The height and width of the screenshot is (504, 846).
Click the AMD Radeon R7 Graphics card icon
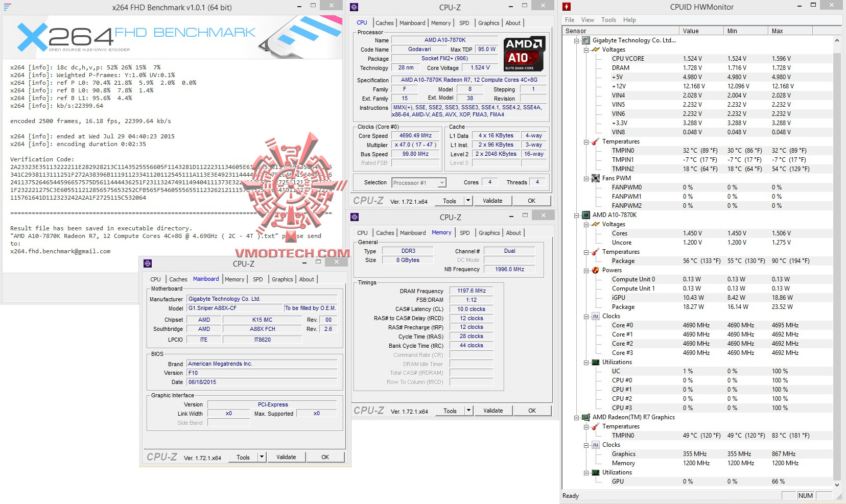point(586,417)
